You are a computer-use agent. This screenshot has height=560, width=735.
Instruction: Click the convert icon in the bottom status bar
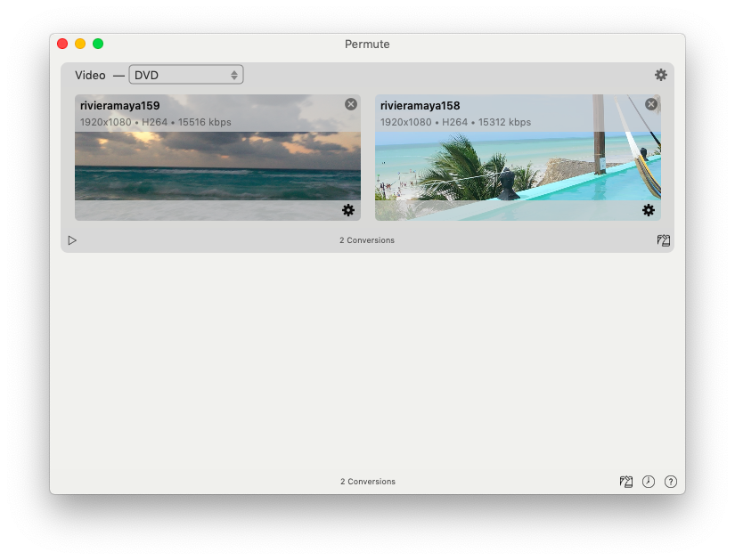point(625,481)
